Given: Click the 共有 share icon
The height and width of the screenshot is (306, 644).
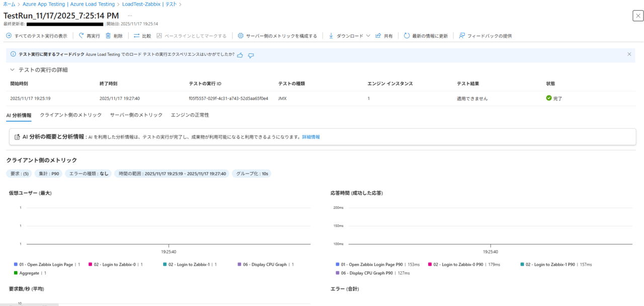Looking at the screenshot, I should pos(378,36).
